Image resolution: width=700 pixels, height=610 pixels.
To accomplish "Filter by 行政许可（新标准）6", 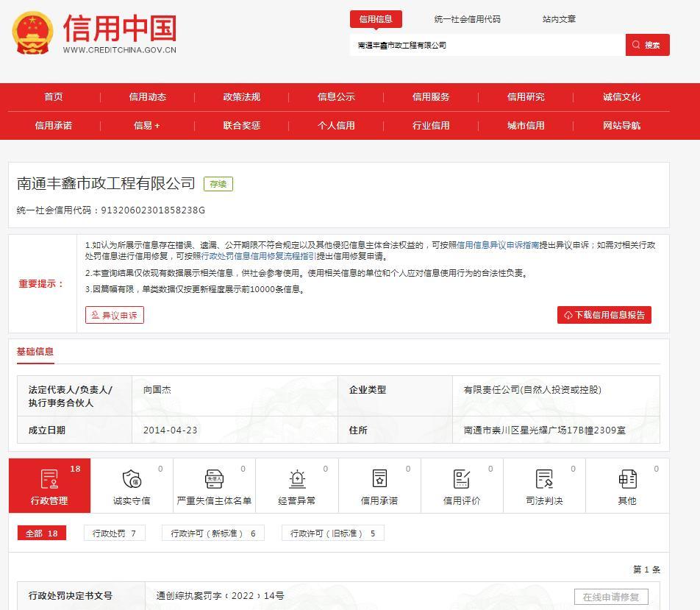I will click(213, 533).
